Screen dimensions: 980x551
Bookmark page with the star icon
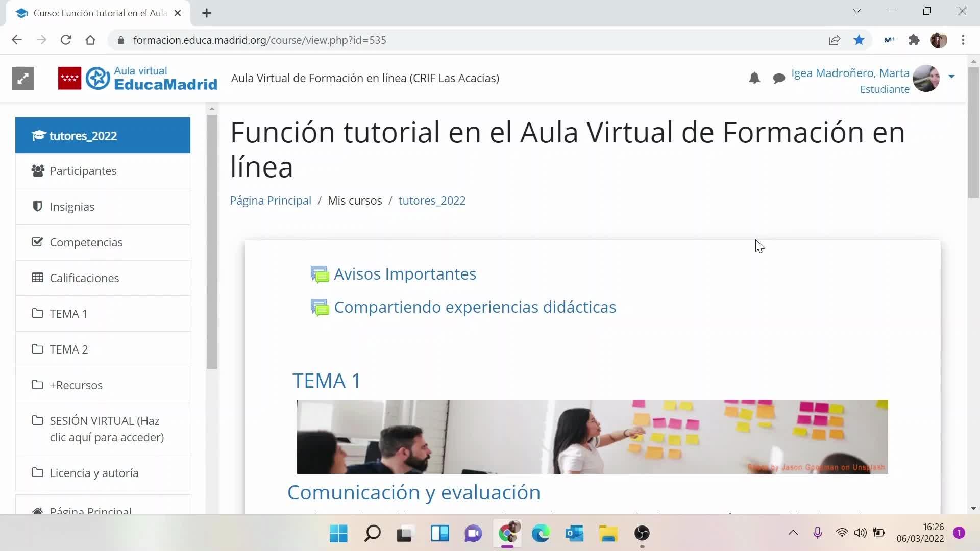pyautogui.click(x=859, y=40)
